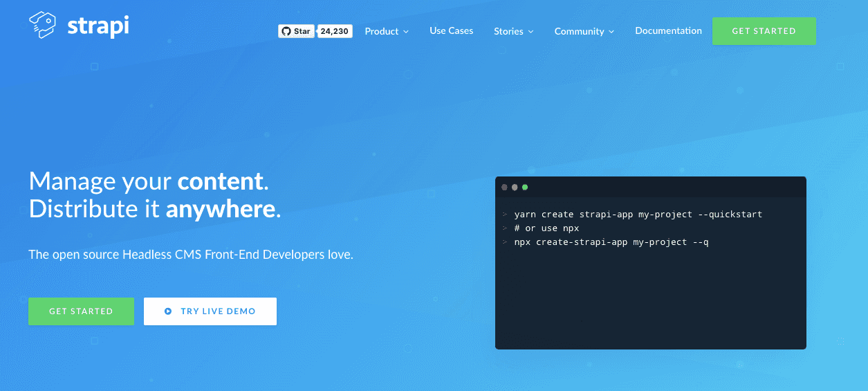Expand the Community dropdown menu

(x=584, y=31)
